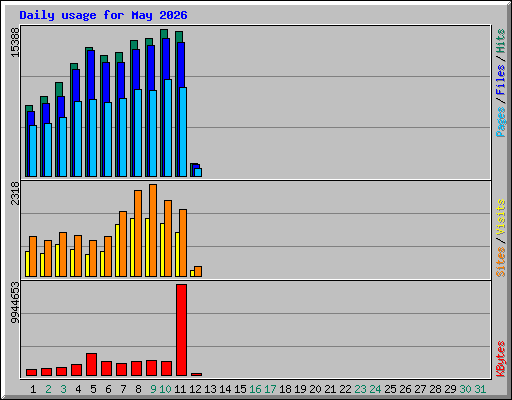This screenshot has height=400, width=512.
Task: Click day 2 on the x-axis
Action: coord(48,389)
